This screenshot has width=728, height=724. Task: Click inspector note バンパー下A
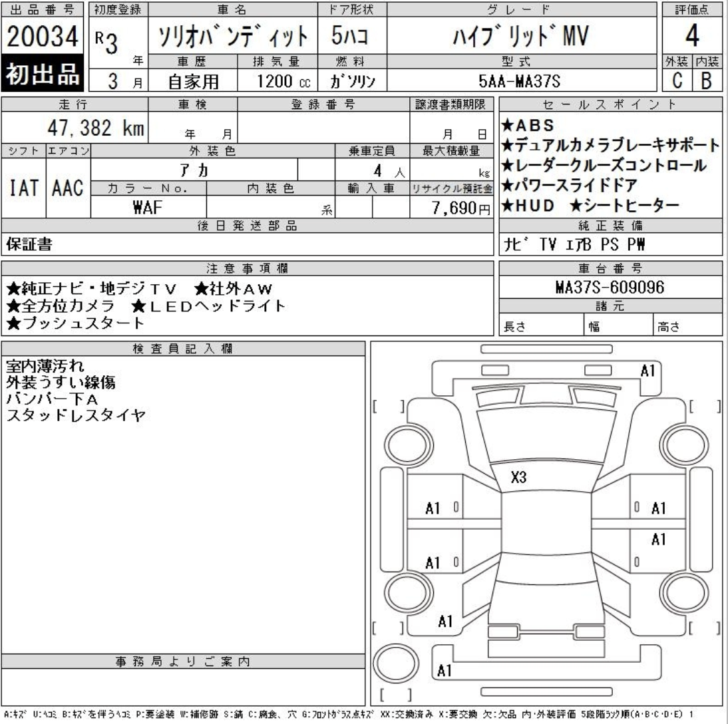tap(52, 399)
